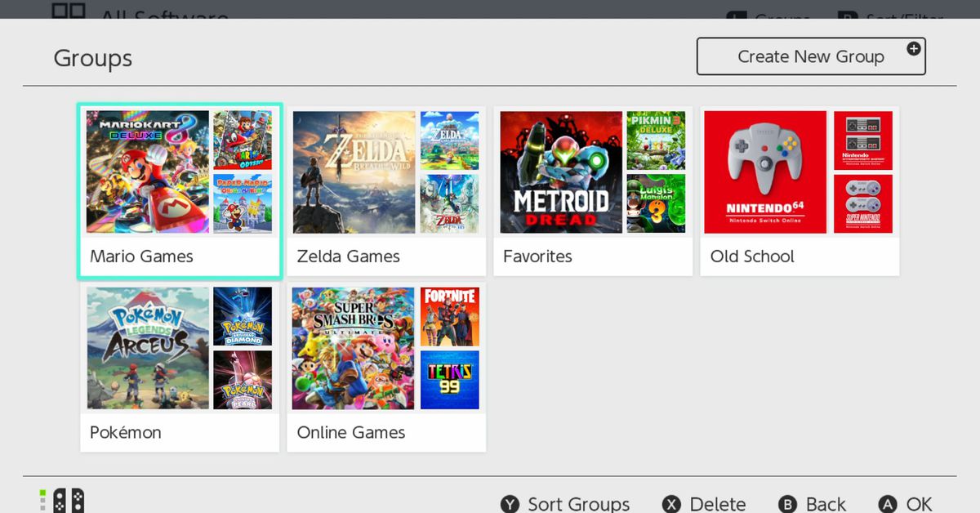Screen dimensions: 980x513
Task: Click the Nintendo 64 controller thumbnail
Action: pos(765,172)
